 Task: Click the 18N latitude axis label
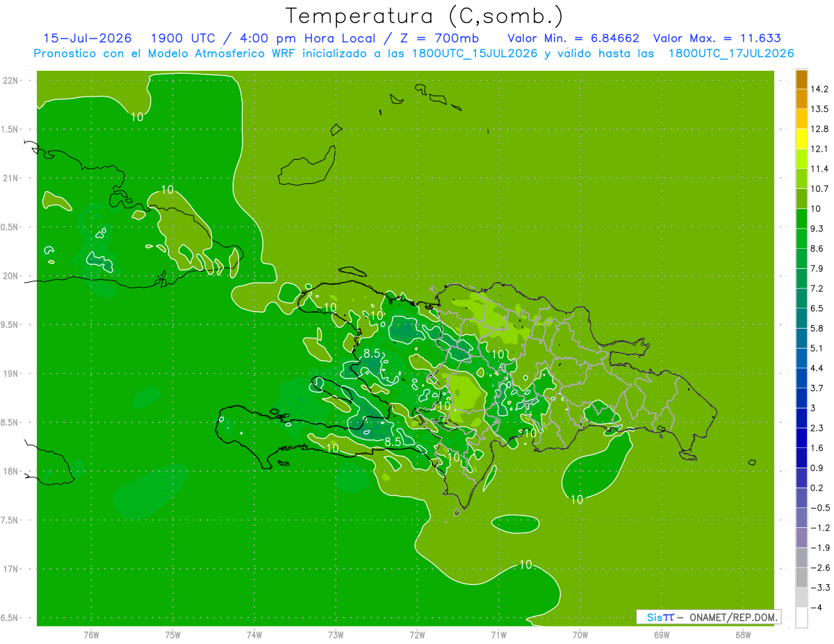[11, 472]
